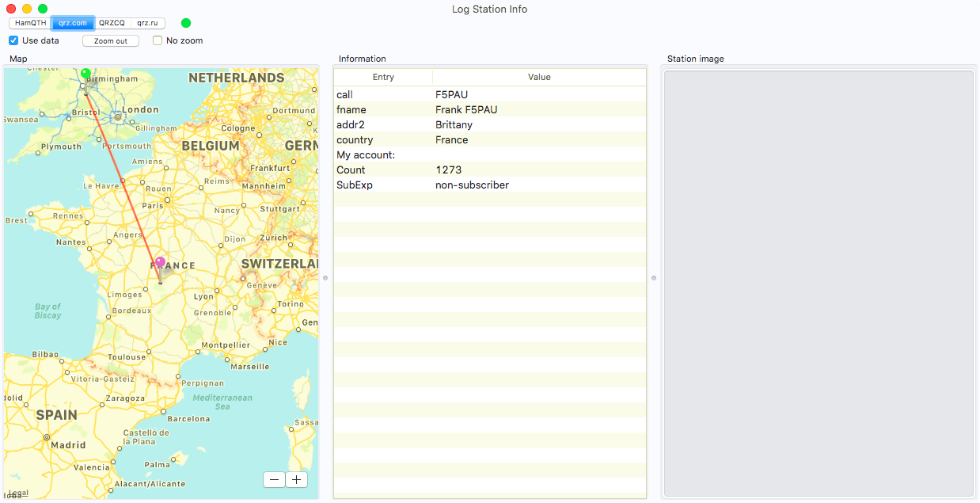Click the Nantes label on the map
This screenshot has width=980, height=503.
point(71,242)
